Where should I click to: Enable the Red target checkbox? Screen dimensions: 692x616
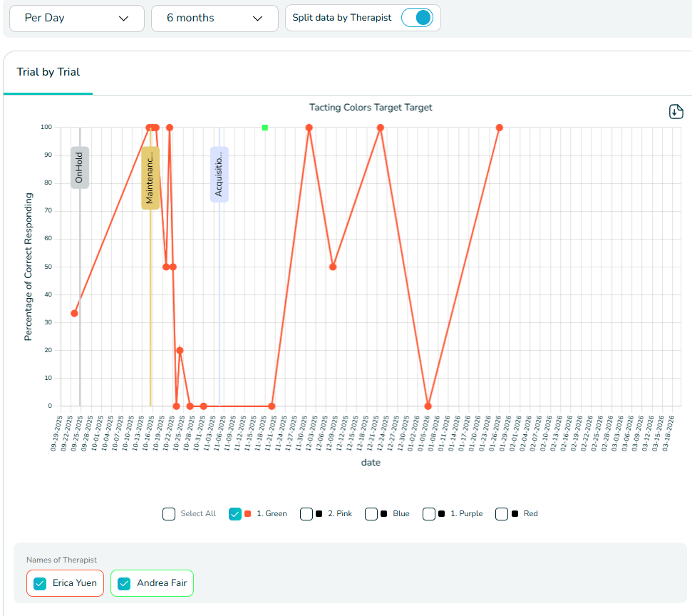pyautogui.click(x=502, y=514)
